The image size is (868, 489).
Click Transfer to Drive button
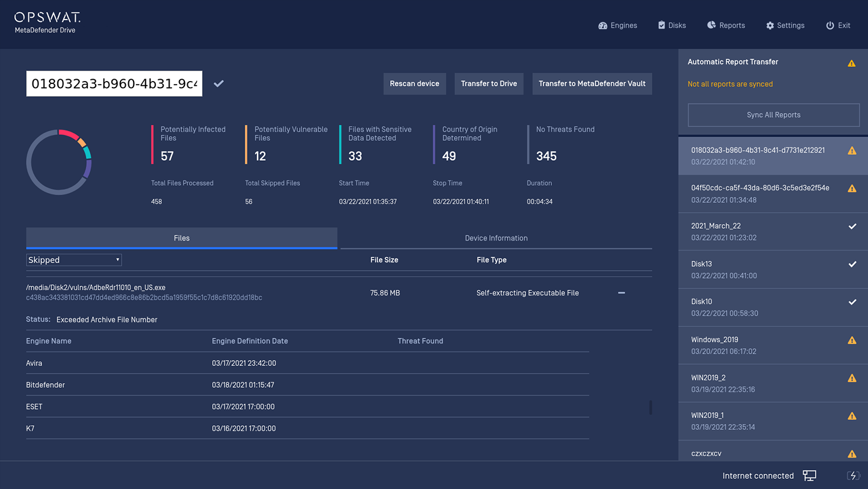489,83
